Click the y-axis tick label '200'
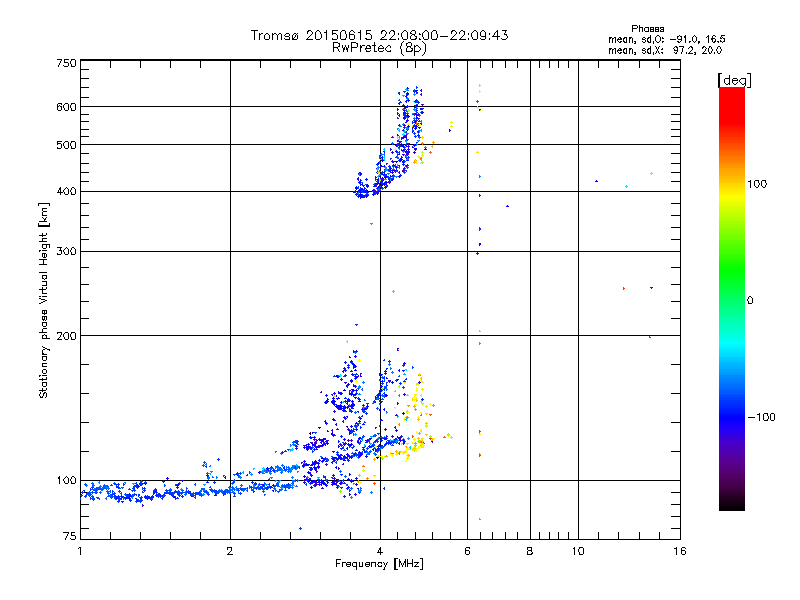 (x=66, y=336)
